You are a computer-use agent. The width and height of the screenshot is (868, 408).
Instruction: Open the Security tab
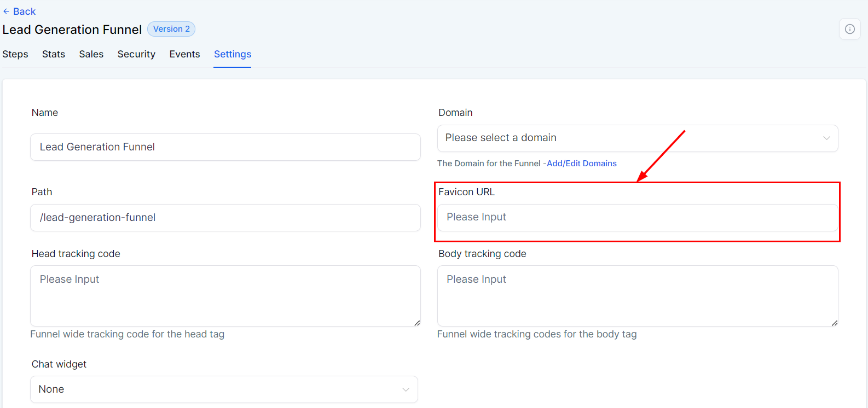(x=136, y=54)
